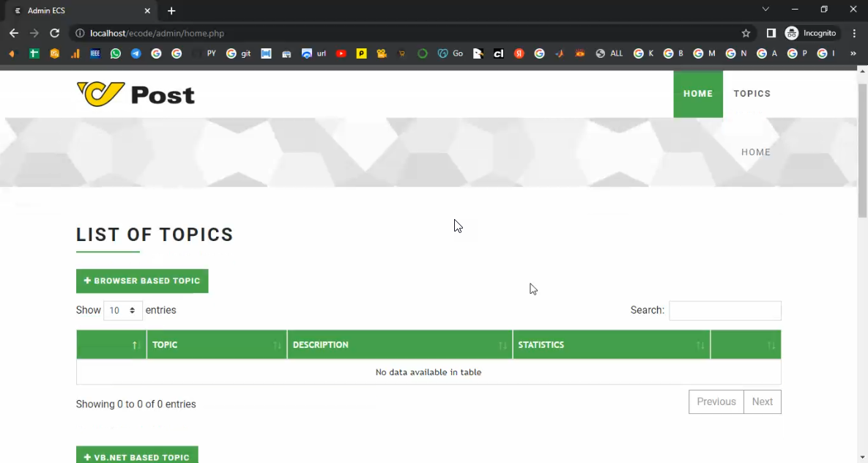Open the 'PY' bookmark
The height and width of the screenshot is (463, 868).
click(205, 53)
